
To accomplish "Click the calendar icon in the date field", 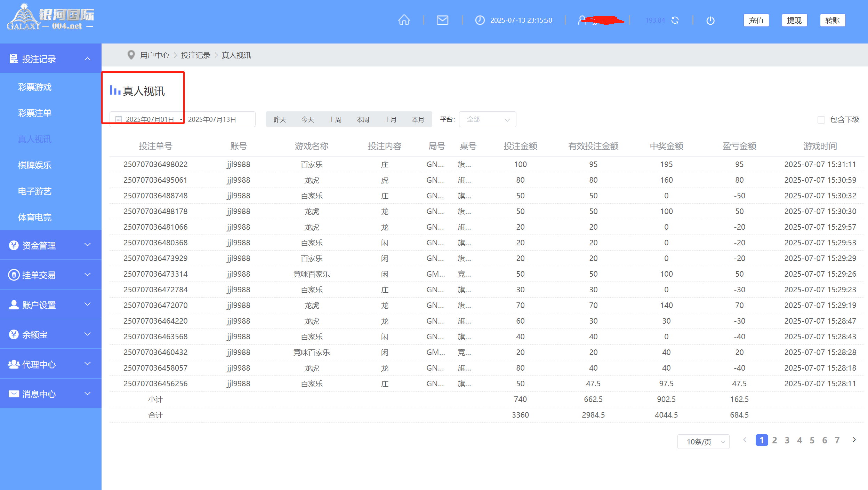I will [x=119, y=119].
